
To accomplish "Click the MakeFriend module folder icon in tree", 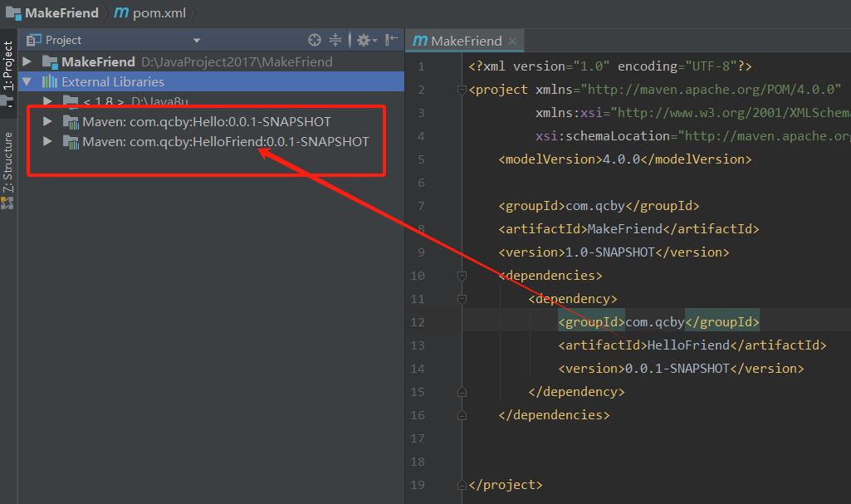I will pyautogui.click(x=50, y=61).
